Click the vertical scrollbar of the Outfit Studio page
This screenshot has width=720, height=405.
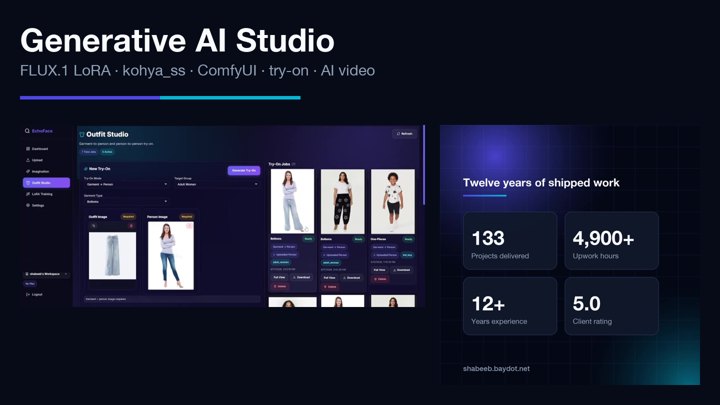point(424,165)
